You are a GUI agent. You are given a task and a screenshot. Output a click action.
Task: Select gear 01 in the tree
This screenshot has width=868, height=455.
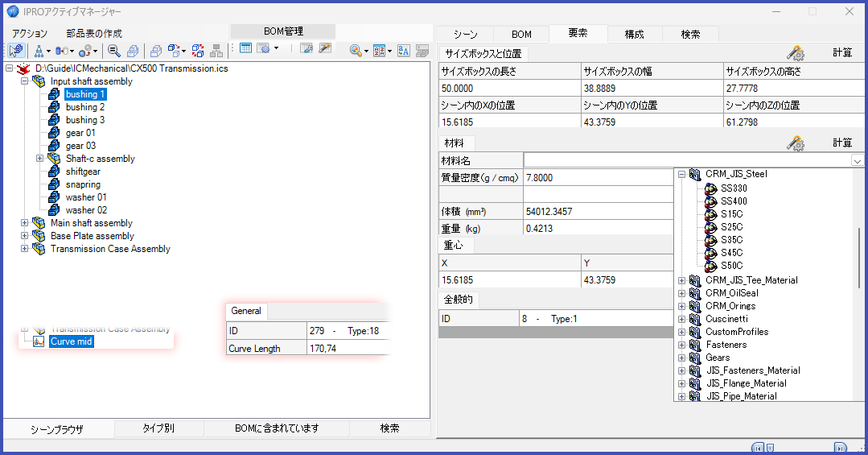point(80,133)
